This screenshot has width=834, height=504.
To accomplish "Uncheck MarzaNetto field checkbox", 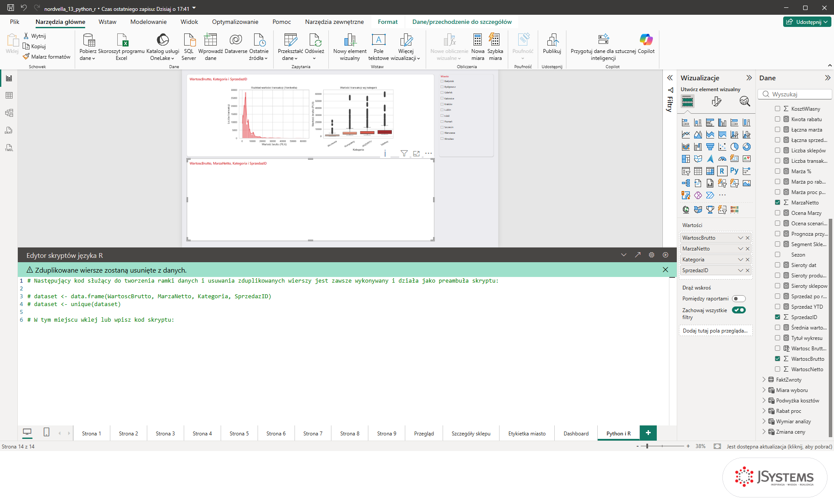I will (778, 203).
